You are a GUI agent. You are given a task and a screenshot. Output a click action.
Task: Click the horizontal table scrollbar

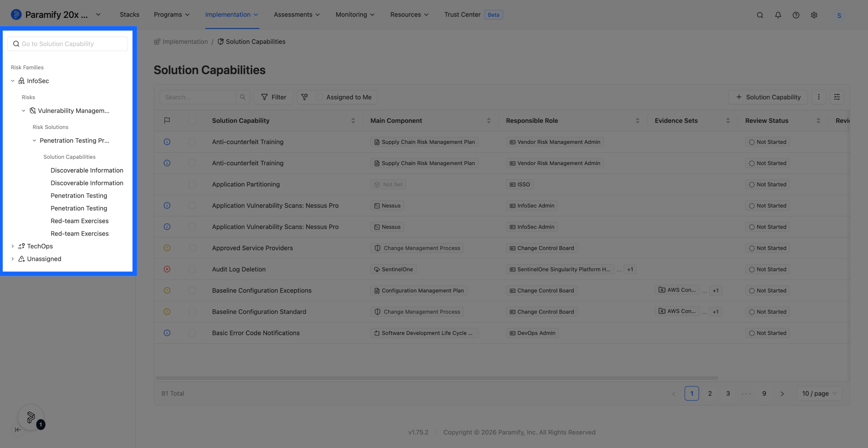pyautogui.click(x=437, y=378)
